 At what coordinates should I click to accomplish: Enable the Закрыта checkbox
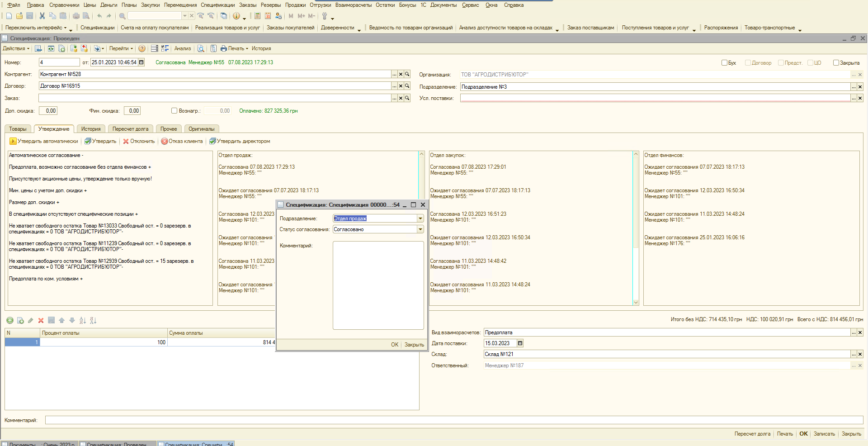[x=836, y=63]
